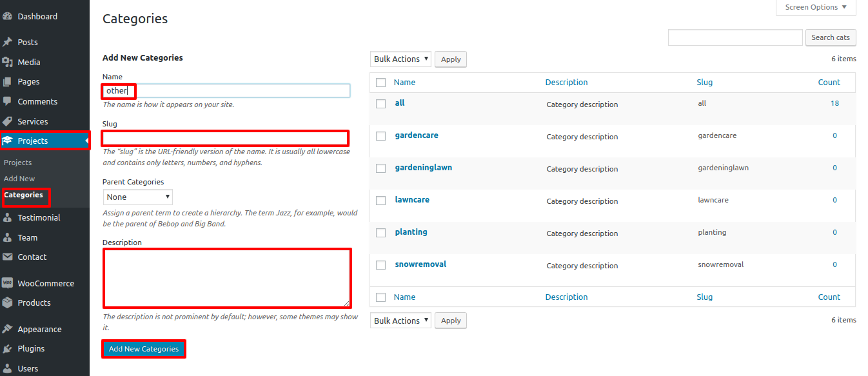Click the Comments speech bubble icon
The width and height of the screenshot is (868, 376).
[8, 102]
